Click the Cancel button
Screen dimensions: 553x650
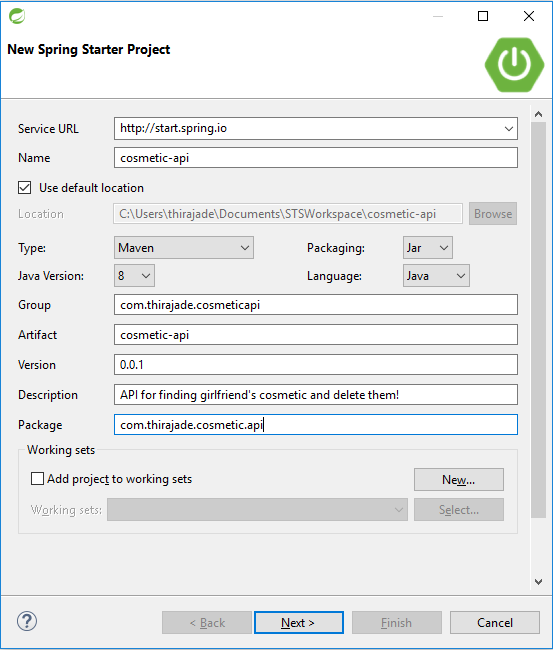[495, 623]
